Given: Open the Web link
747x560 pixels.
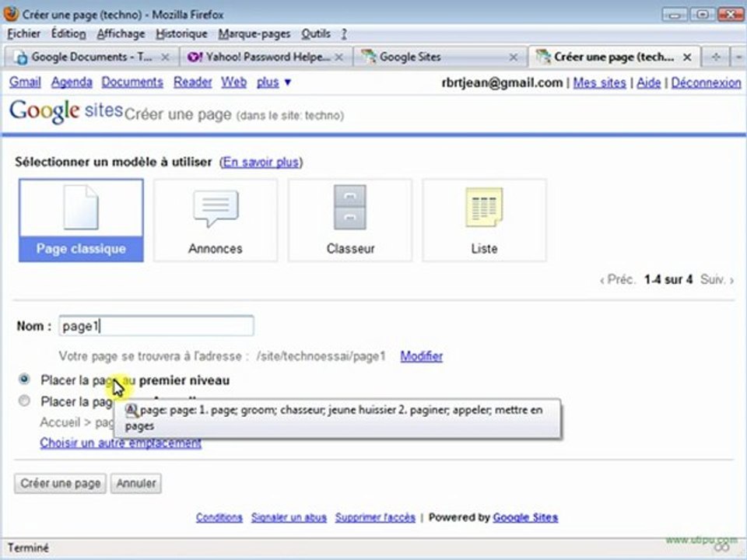Looking at the screenshot, I should (233, 82).
